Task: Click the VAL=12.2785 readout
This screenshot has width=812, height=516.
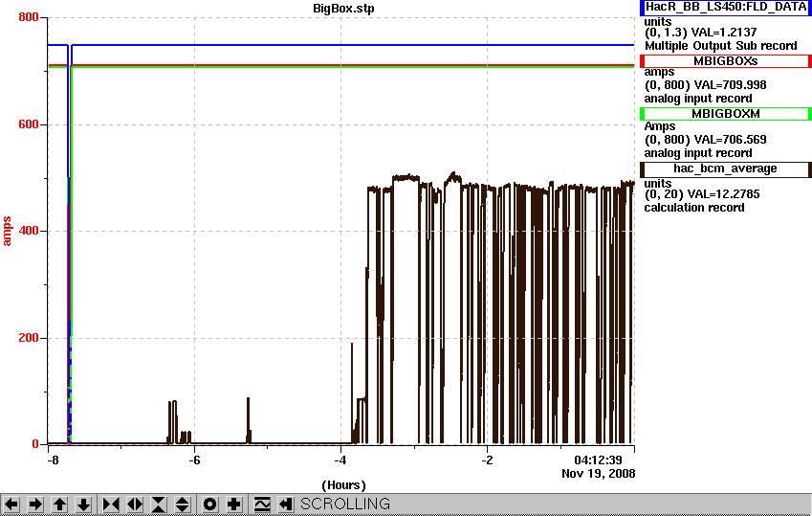Action: coord(722,194)
